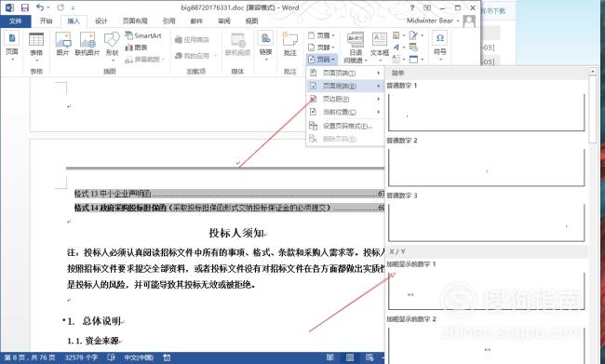Switch to read mode view in status bar

pos(330,357)
